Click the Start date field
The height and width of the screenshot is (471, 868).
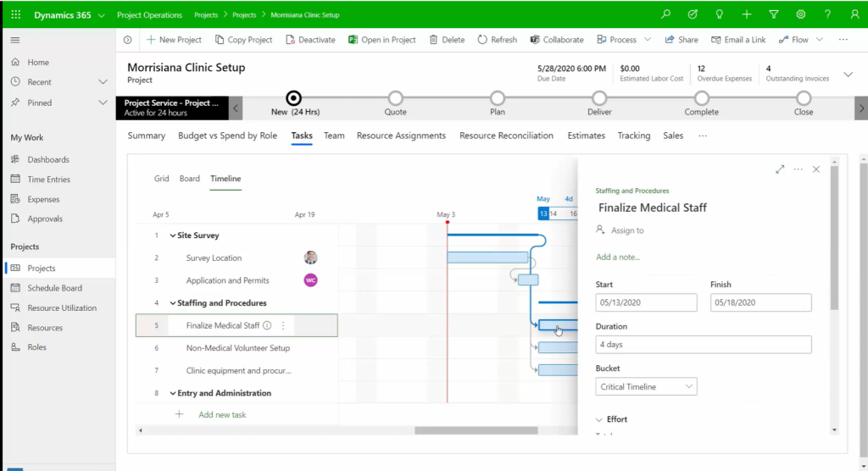[x=646, y=302]
